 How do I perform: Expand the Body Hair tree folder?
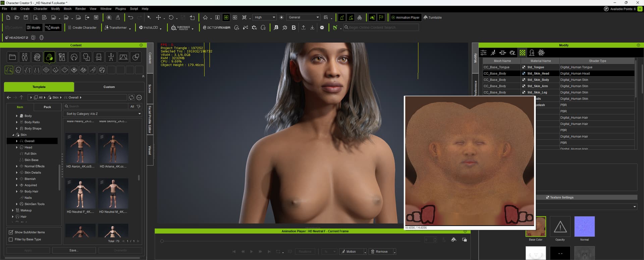(x=17, y=191)
